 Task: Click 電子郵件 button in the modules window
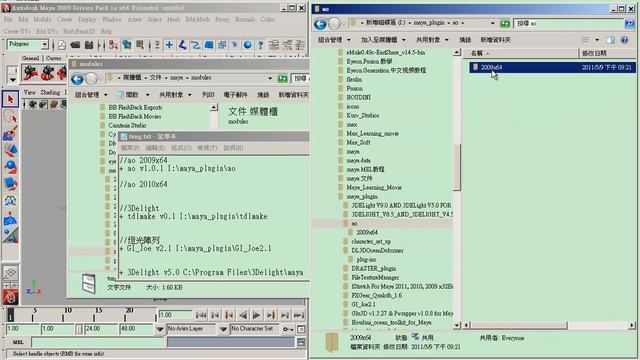click(235, 95)
